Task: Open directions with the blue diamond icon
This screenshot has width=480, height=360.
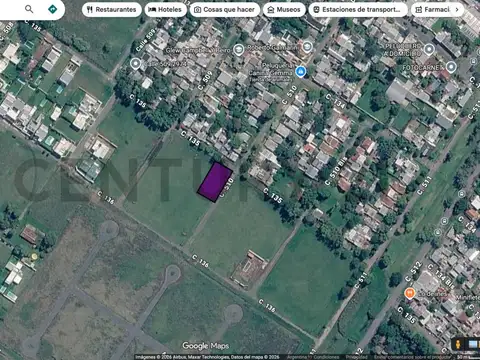Action: [52, 9]
